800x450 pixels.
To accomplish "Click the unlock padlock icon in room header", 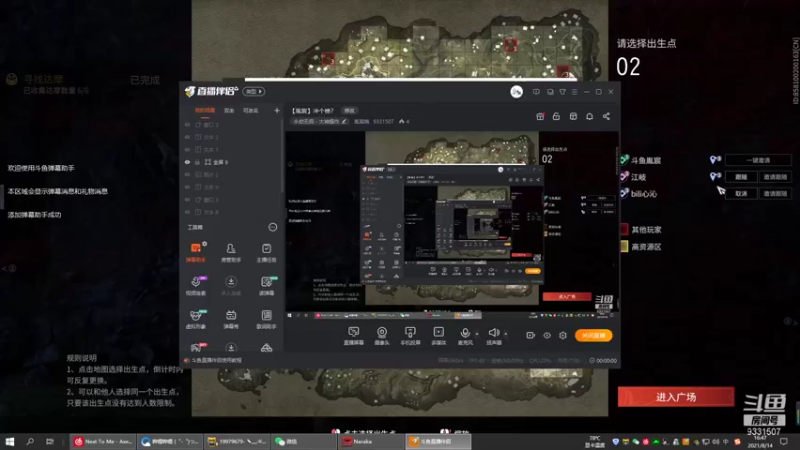I will click(x=556, y=116).
